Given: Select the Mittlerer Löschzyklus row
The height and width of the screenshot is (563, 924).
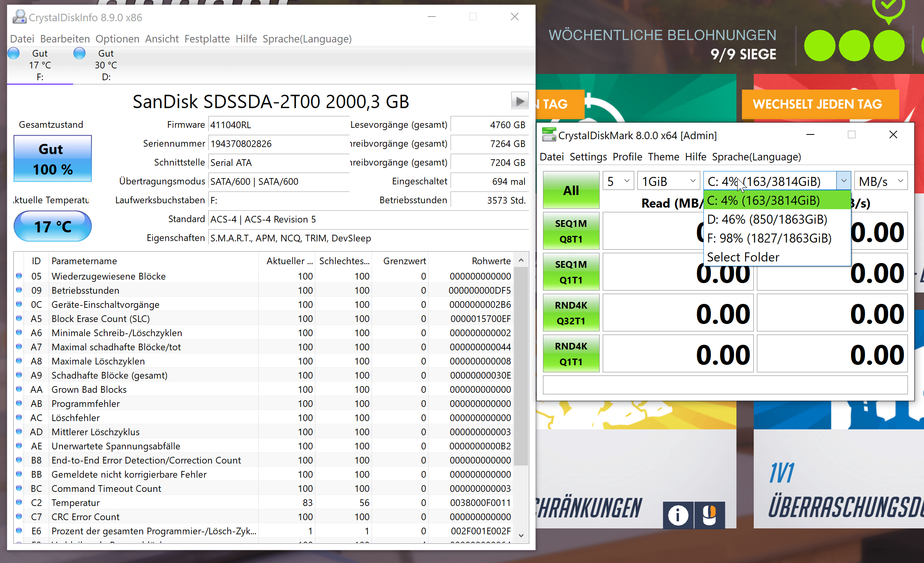Looking at the screenshot, I should [x=264, y=432].
